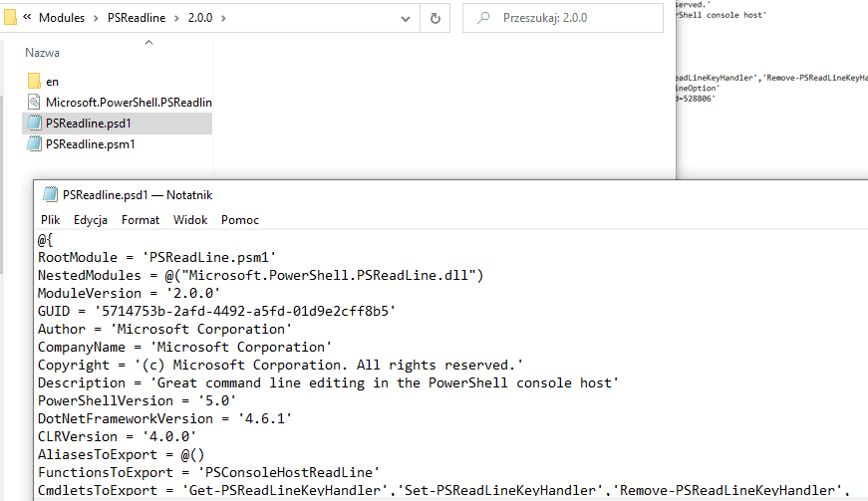Click the navigation pane scrollbar in Explorer

pyautogui.click(x=2, y=184)
